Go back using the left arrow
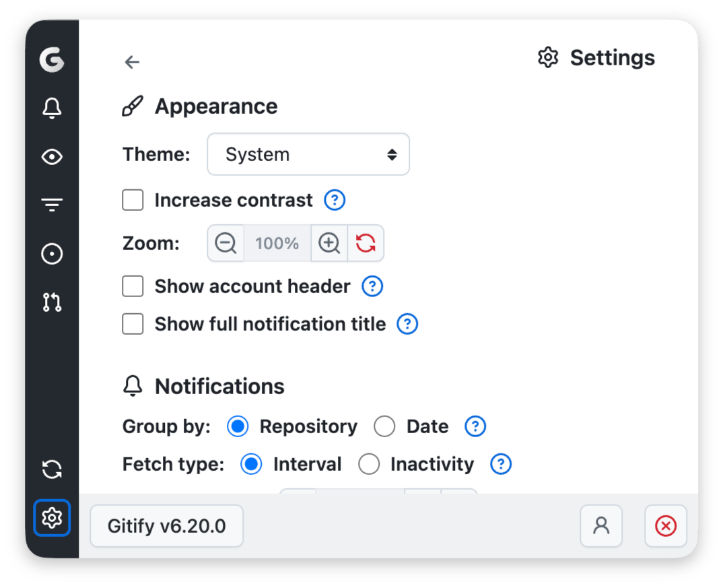This screenshot has height=588, width=723. click(x=132, y=63)
